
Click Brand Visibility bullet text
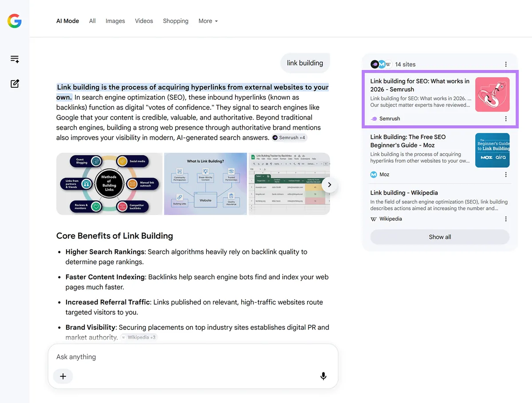tap(197, 333)
